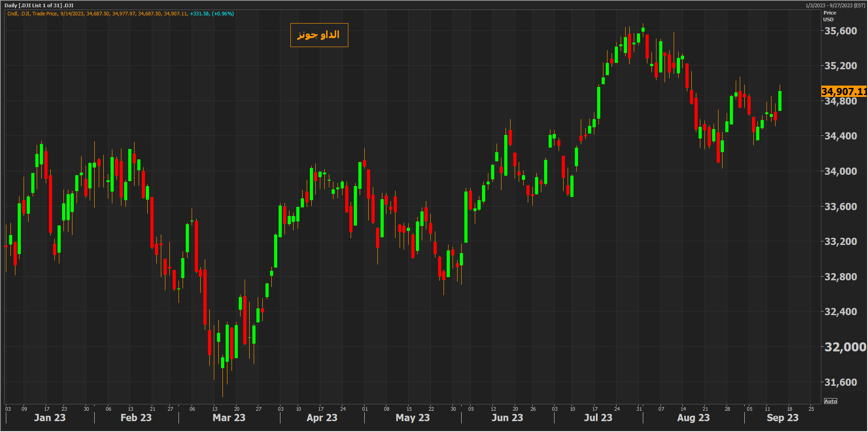868x432 pixels.
Task: Click the +331.58 change value in the legend
Action: click(x=199, y=14)
